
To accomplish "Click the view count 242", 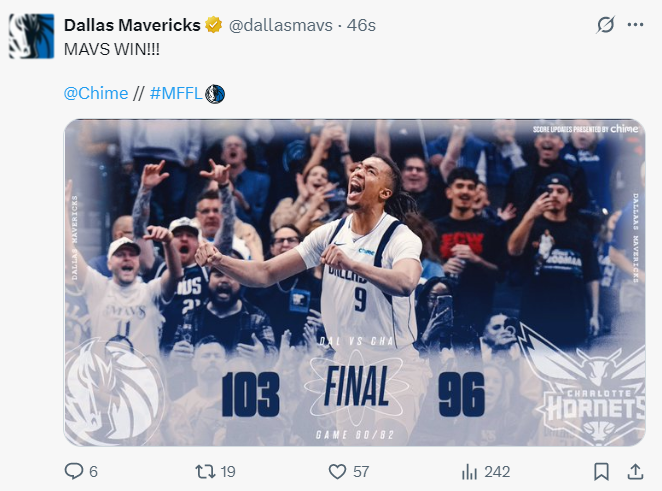I will pos(497,472).
